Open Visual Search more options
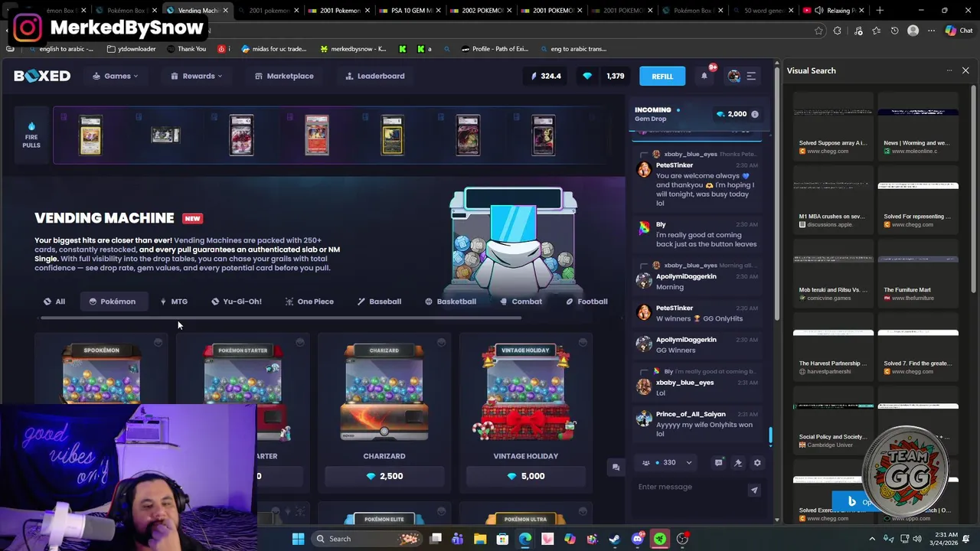Viewport: 980px width, 551px height. (949, 70)
